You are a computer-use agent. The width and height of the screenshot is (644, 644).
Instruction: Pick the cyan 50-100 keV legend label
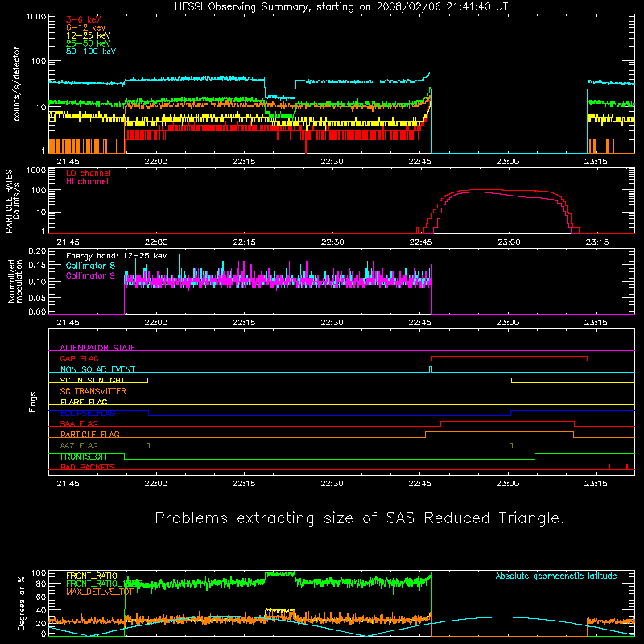91,52
